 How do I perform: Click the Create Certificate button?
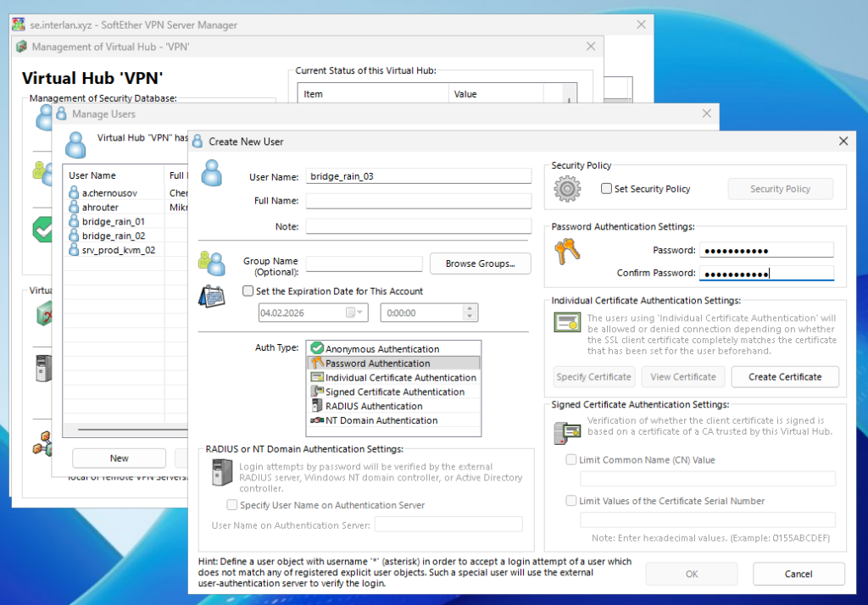point(785,376)
